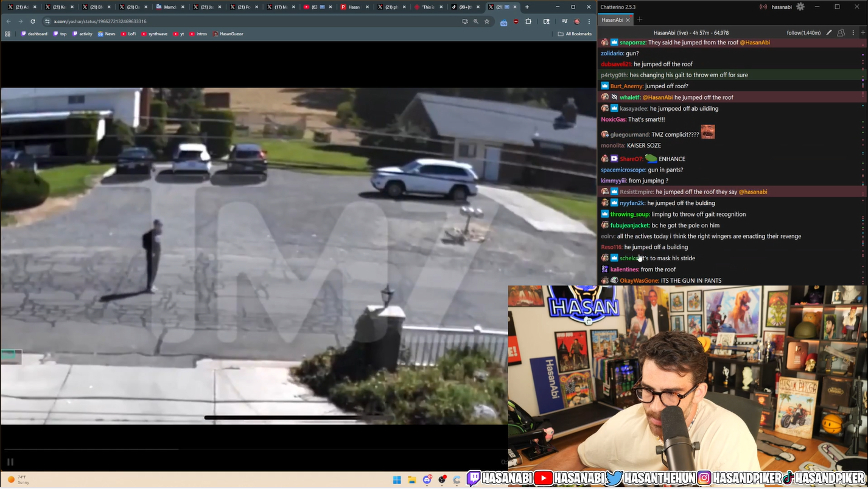Open the 'yt' bookmark
The height and width of the screenshot is (489, 868).
178,34
